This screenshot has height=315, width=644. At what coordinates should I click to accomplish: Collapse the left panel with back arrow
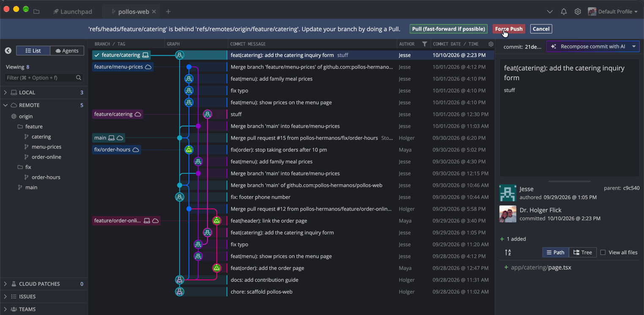[8, 50]
